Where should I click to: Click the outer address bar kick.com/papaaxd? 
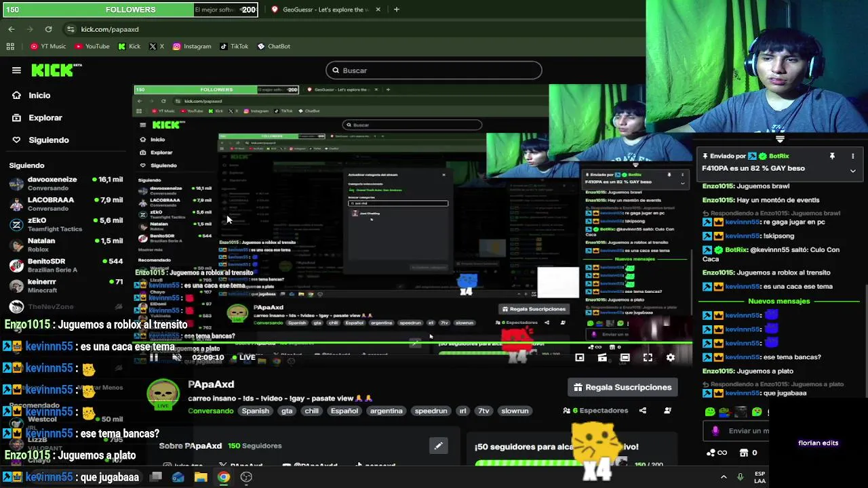110,29
